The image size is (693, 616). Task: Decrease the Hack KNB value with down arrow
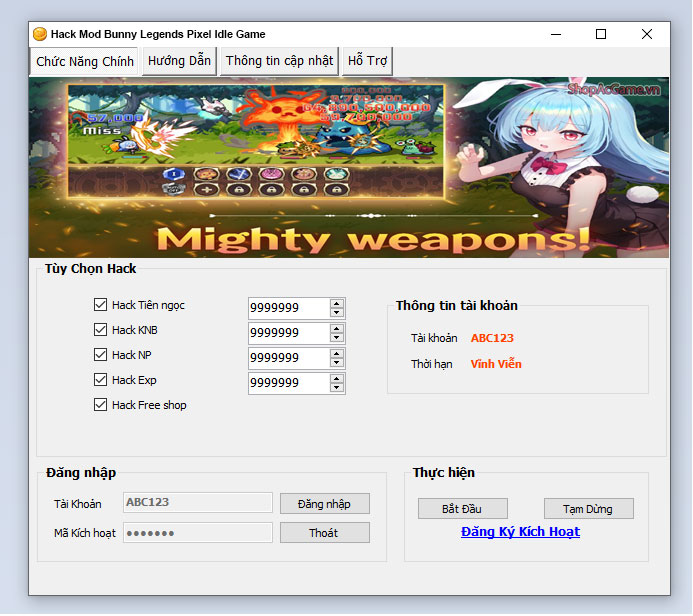pos(337,338)
